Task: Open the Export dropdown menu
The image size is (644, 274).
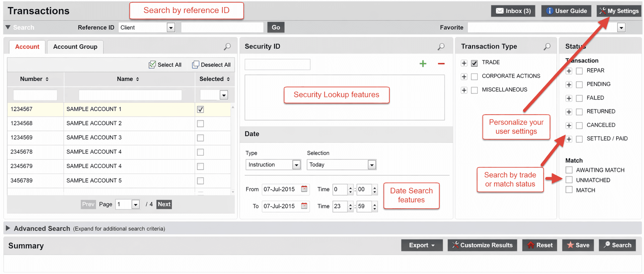Action: tap(422, 245)
